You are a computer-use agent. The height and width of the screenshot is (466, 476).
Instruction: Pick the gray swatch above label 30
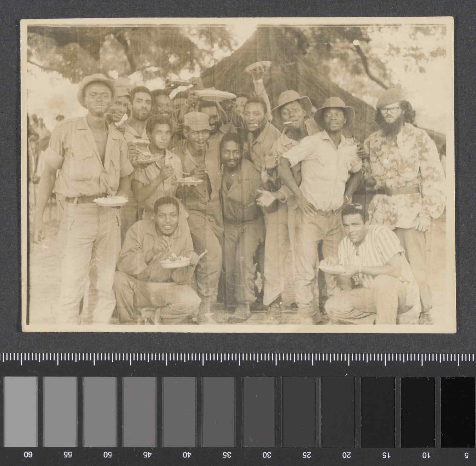point(259,412)
